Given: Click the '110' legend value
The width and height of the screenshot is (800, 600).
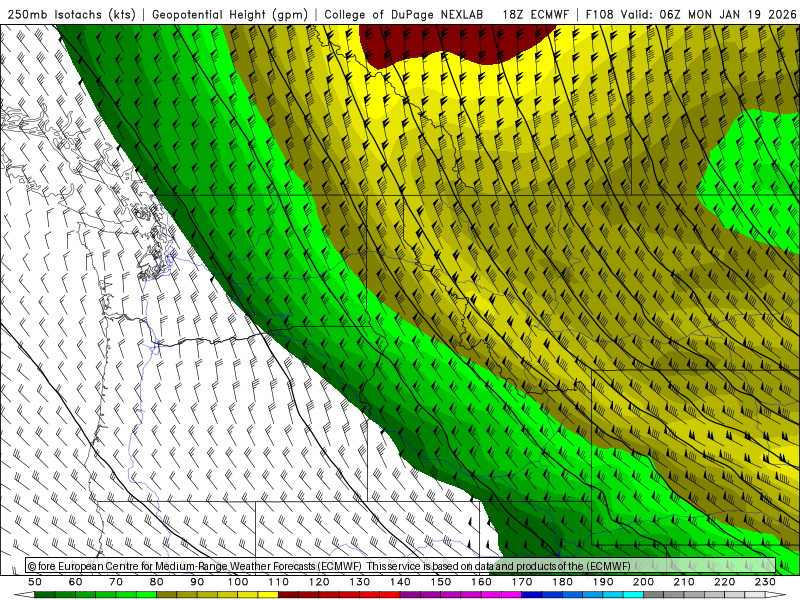Looking at the screenshot, I should point(279,582).
